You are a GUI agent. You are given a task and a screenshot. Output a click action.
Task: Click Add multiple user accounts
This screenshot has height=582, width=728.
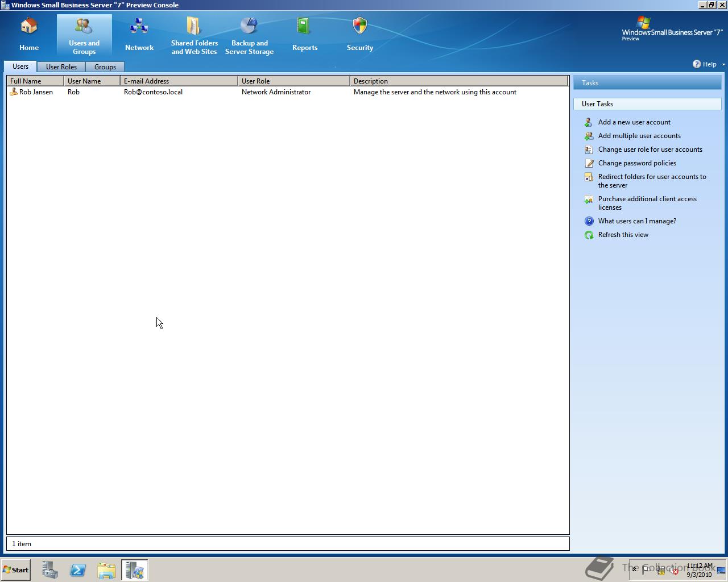coord(639,136)
